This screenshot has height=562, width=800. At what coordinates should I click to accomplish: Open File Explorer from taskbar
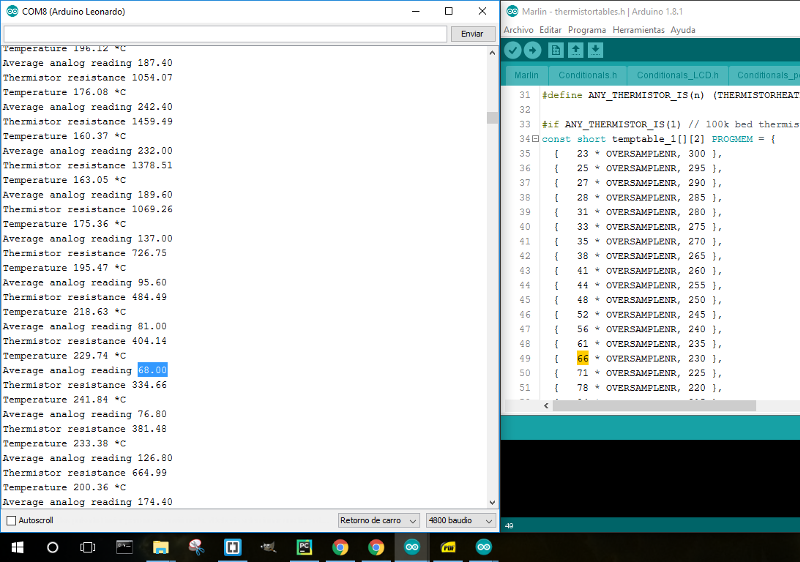[x=160, y=547]
